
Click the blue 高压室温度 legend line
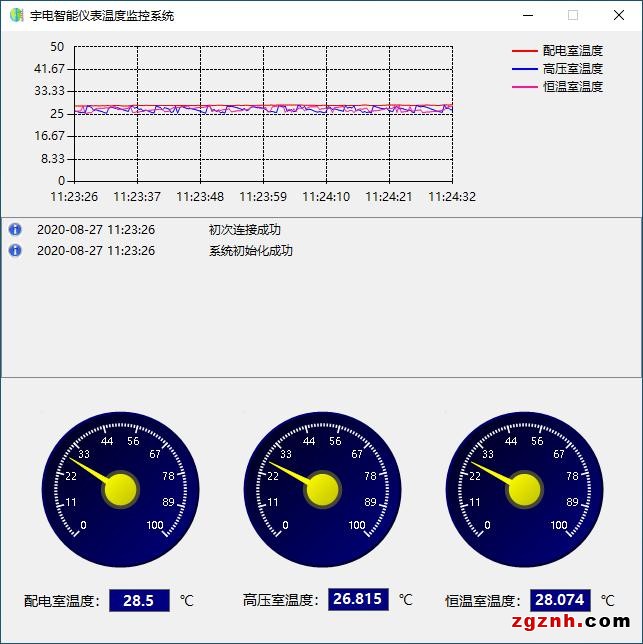pyautogui.click(x=524, y=69)
